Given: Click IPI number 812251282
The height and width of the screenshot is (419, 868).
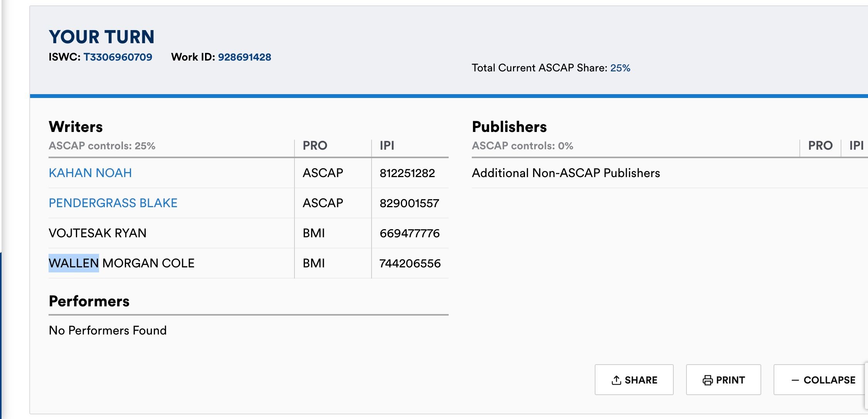Looking at the screenshot, I should click(407, 173).
